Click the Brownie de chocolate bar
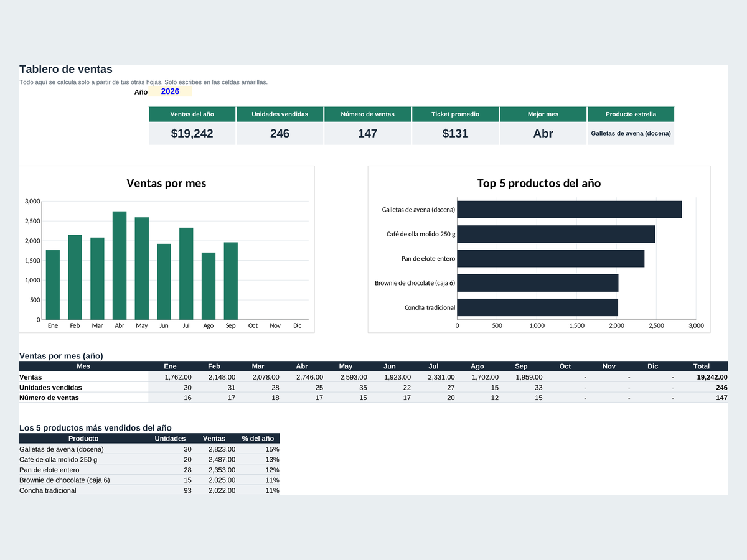The height and width of the screenshot is (560, 747). [x=538, y=282]
